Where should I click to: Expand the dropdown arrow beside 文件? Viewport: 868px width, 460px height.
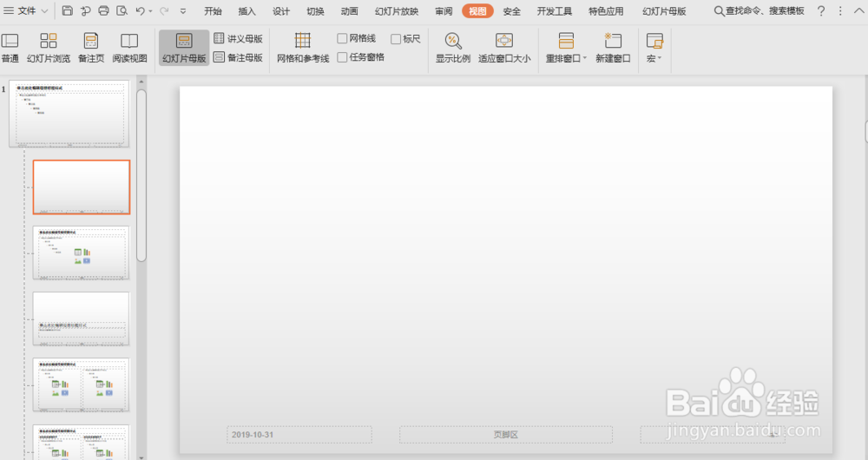(45, 11)
